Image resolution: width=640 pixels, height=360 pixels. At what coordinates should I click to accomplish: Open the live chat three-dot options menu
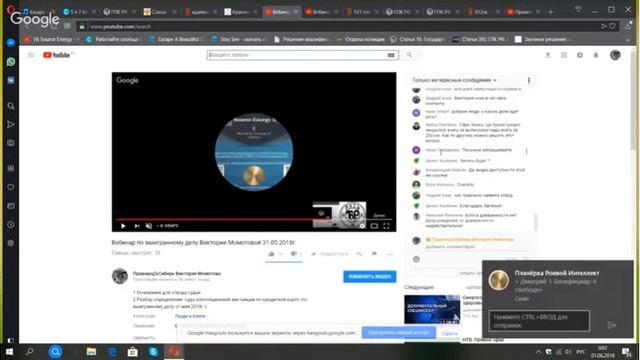pyautogui.click(x=529, y=80)
